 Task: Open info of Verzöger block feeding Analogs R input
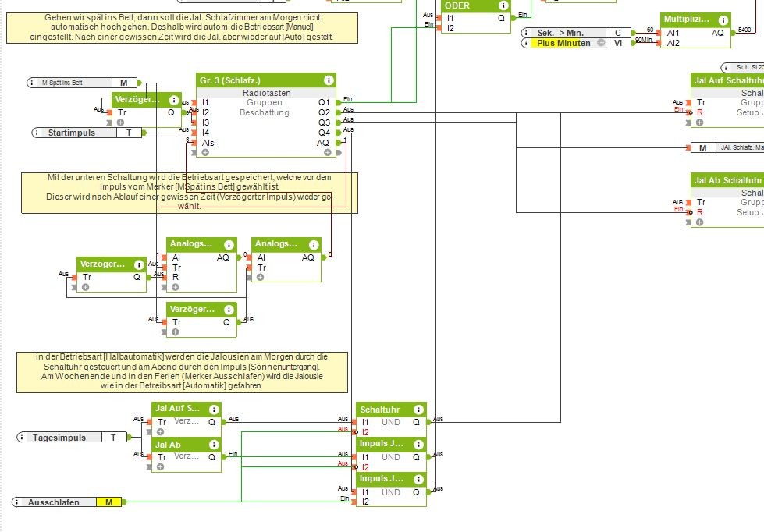[139, 264]
